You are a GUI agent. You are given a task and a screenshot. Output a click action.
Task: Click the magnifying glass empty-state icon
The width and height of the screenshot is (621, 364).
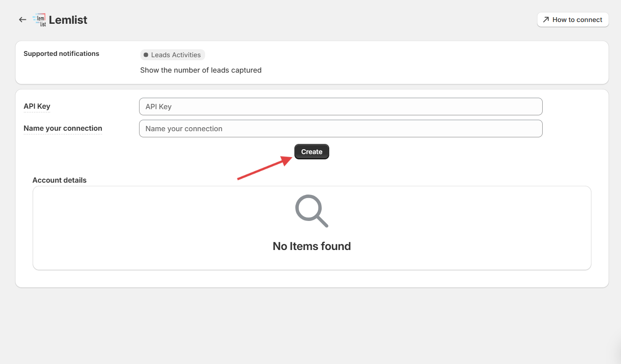pyautogui.click(x=312, y=211)
